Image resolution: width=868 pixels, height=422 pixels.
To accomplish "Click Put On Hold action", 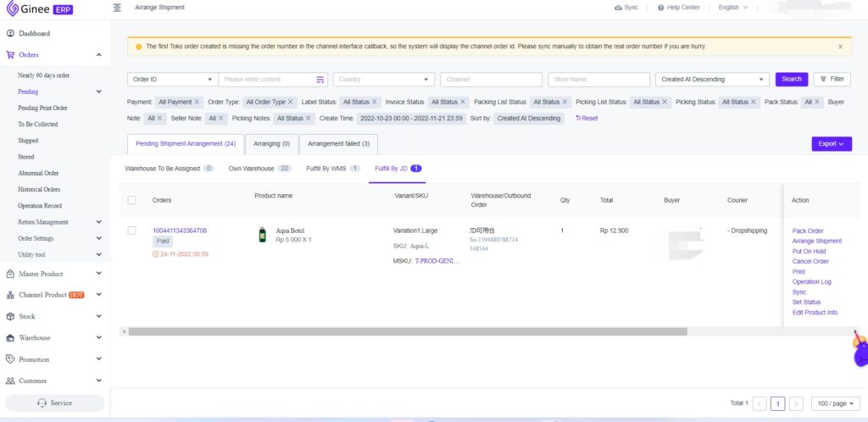I will point(809,252).
